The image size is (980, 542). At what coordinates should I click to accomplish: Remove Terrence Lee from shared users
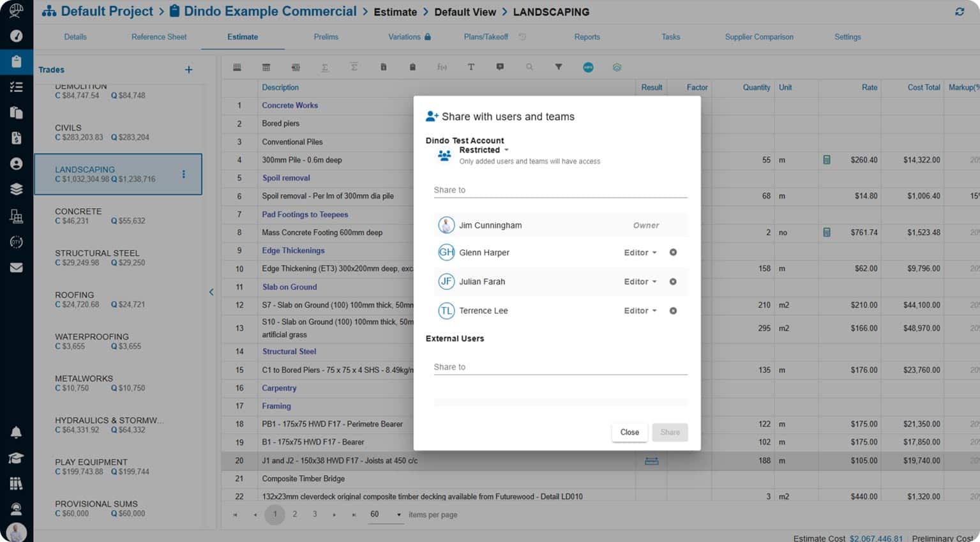pos(673,311)
